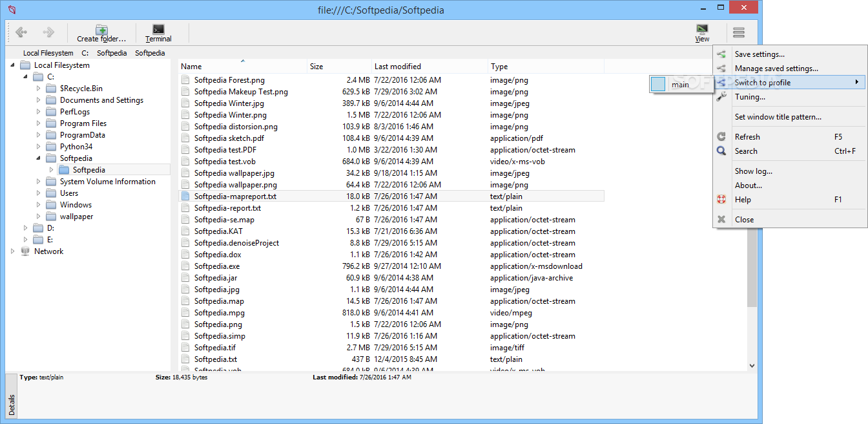
Task: Click the Save settings share icon
Action: coord(721,54)
